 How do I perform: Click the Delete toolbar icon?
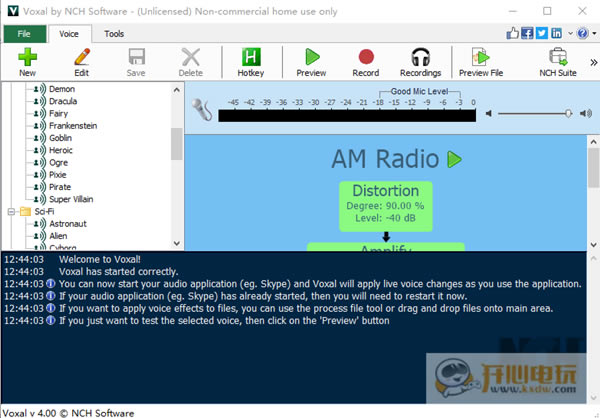click(x=191, y=62)
